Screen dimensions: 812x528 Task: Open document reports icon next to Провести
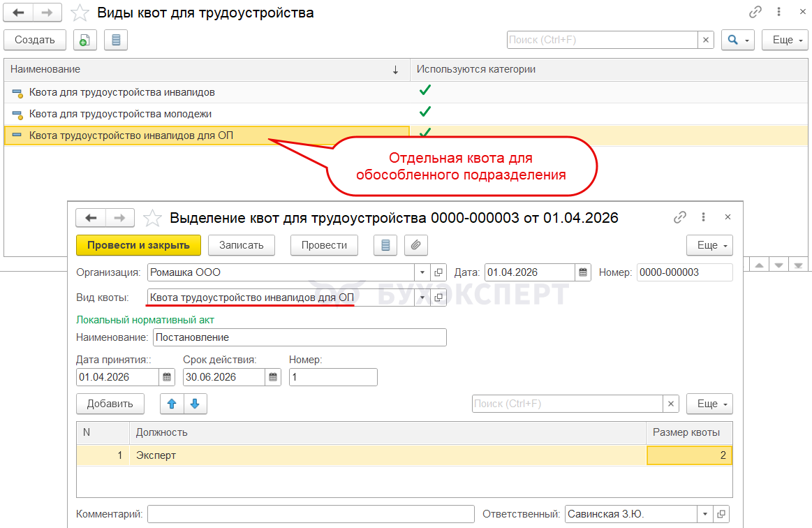coord(385,245)
